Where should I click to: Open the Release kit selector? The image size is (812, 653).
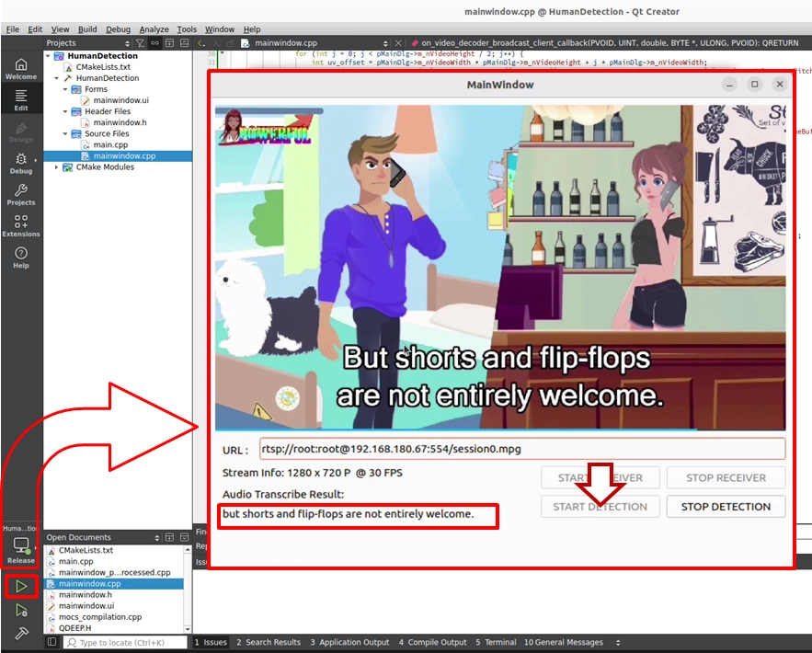pos(21,549)
